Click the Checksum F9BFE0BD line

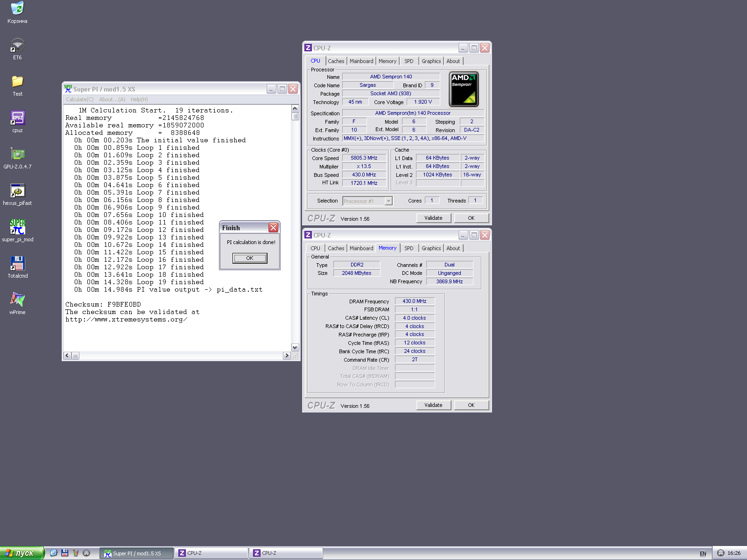tap(103, 304)
